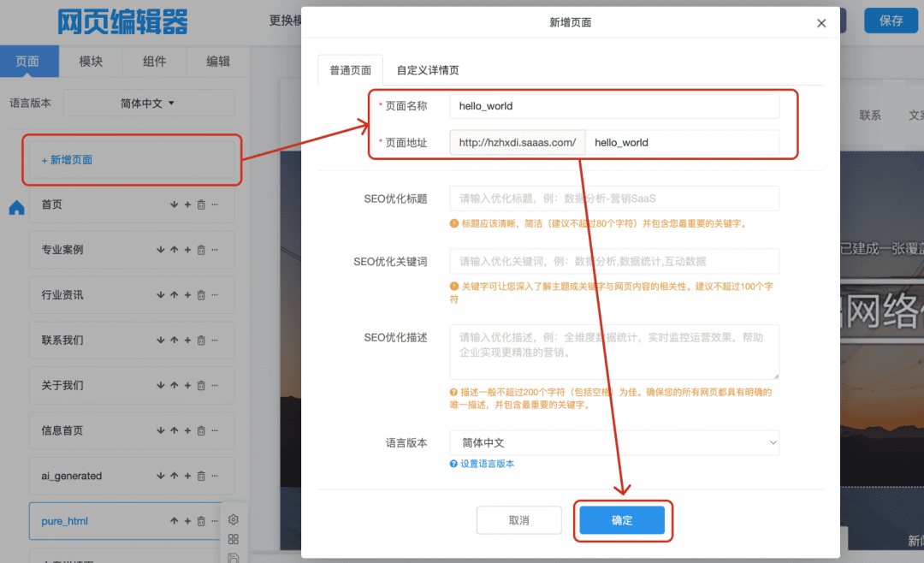The width and height of the screenshot is (924, 563).
Task: Open more options for 信息首页 page
Action: (x=215, y=430)
